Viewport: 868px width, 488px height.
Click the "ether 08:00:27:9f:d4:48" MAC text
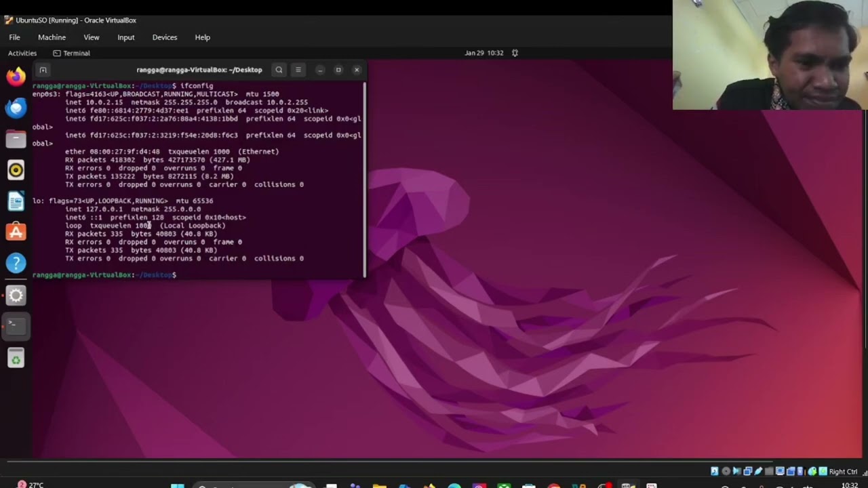[113, 152]
